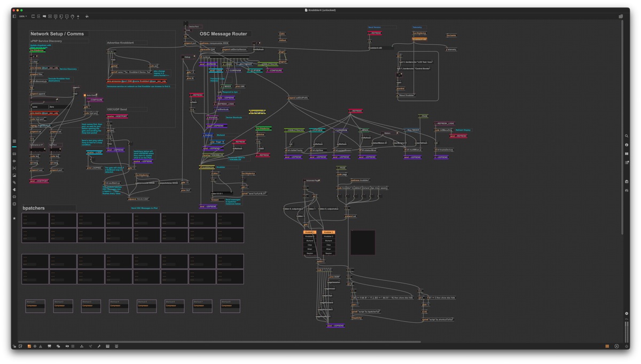The height and width of the screenshot is (364, 641).
Task: Open the mixer sliders icon in right sidebar
Action: point(627,190)
